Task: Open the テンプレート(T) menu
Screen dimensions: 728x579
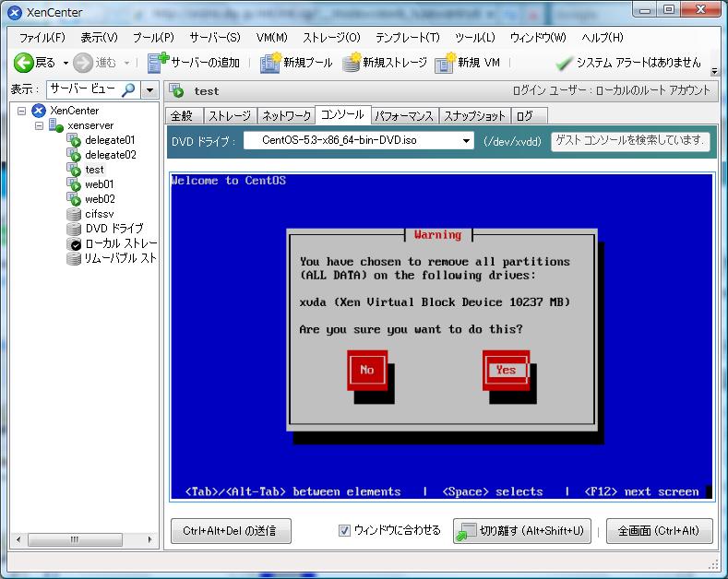Action: (408, 38)
